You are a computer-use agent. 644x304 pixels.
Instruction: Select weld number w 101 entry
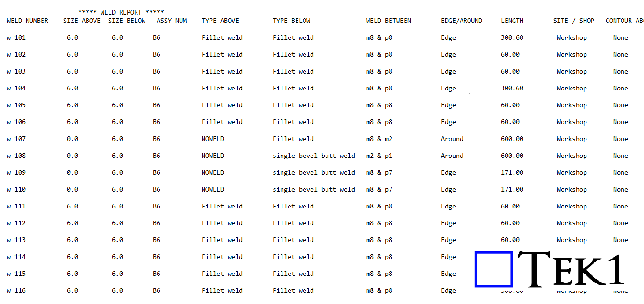[x=16, y=37]
